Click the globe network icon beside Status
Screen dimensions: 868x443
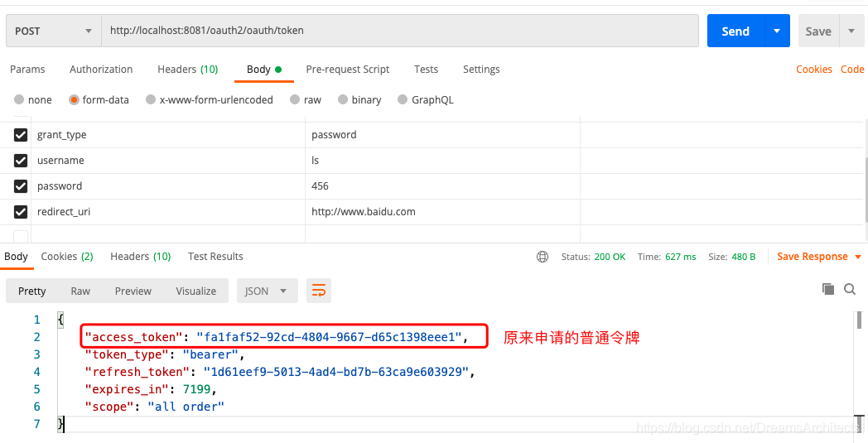click(x=542, y=257)
